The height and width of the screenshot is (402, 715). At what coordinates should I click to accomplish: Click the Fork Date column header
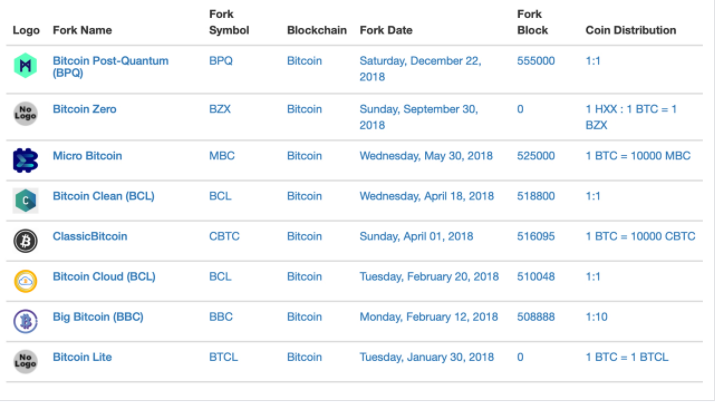point(385,31)
